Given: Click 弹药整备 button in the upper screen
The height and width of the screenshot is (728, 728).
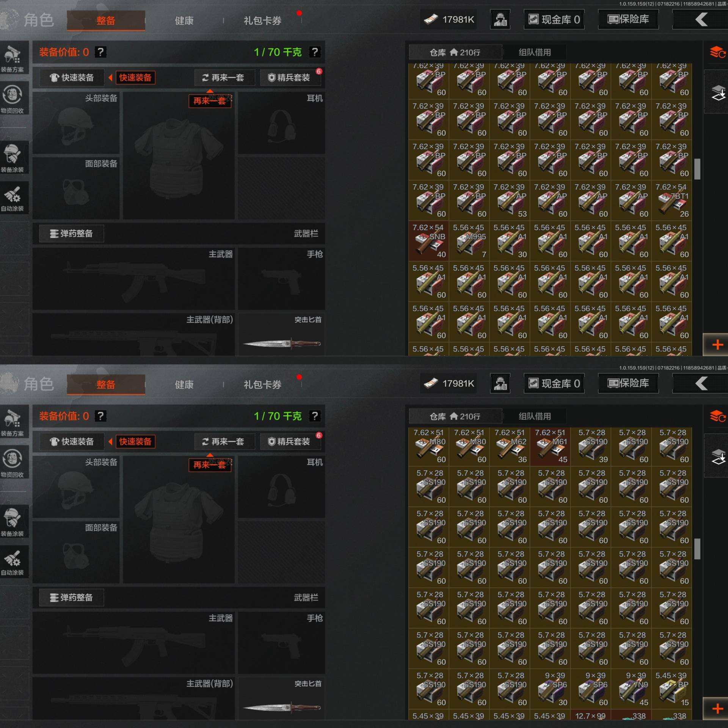Looking at the screenshot, I should coord(72,234).
